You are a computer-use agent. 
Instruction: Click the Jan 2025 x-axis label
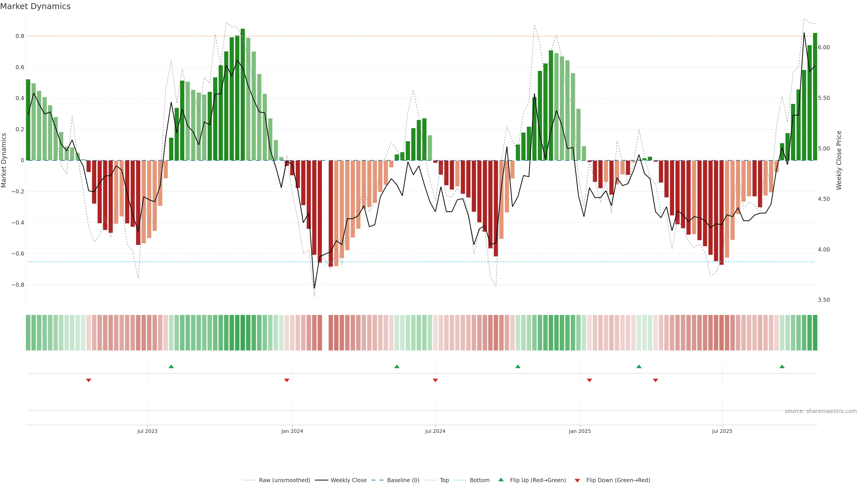click(x=580, y=431)
